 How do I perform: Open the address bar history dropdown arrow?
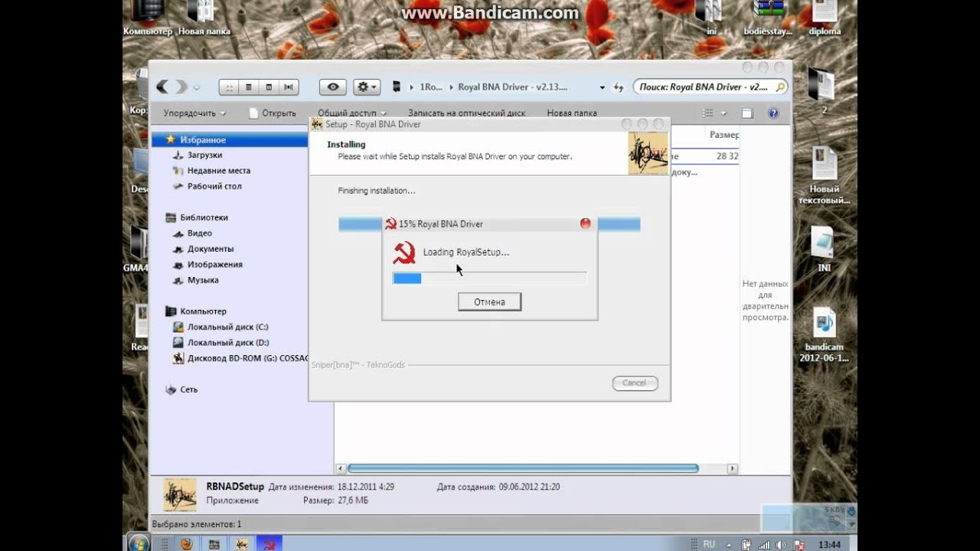(603, 87)
